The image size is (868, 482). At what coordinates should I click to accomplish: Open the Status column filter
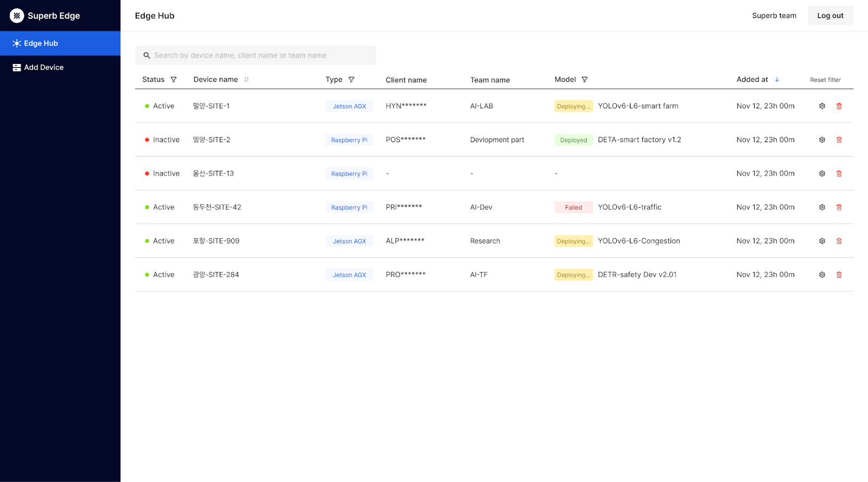pyautogui.click(x=174, y=80)
